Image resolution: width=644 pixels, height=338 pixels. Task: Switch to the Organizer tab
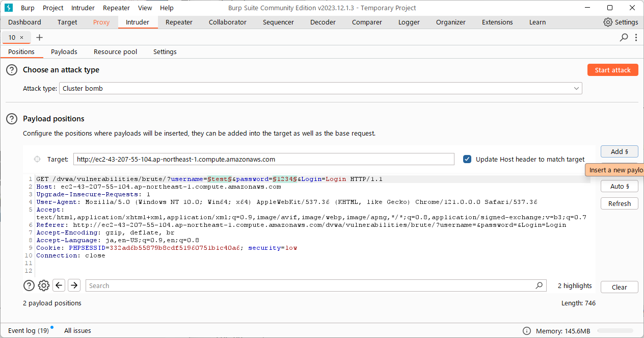tap(451, 22)
